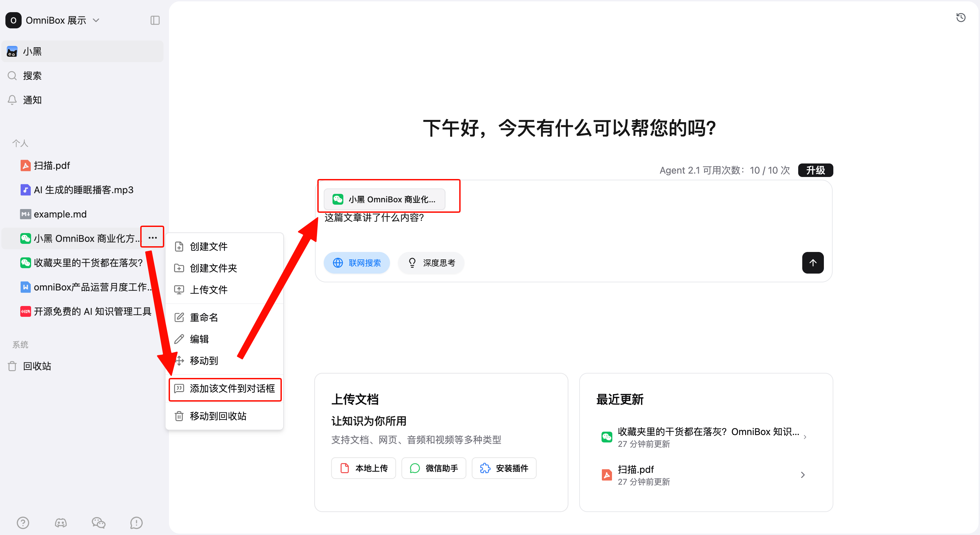980x535 pixels.
Task: Click Agent 2.1 可用次数 text
Action: [x=724, y=170]
